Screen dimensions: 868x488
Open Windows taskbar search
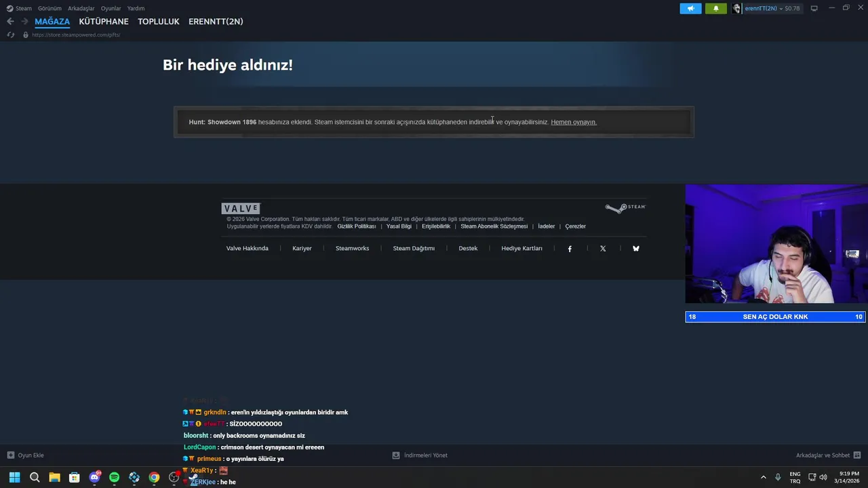(35, 477)
